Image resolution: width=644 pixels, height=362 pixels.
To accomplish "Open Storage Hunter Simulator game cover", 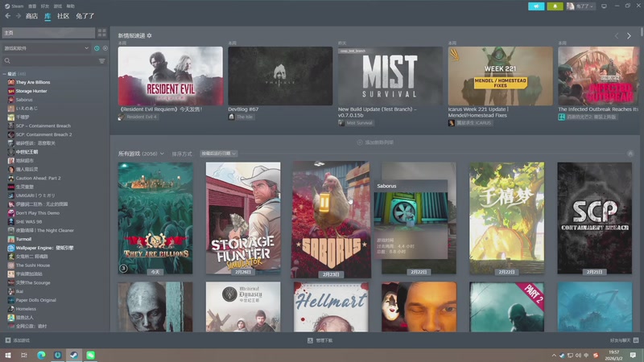I will [243, 218].
